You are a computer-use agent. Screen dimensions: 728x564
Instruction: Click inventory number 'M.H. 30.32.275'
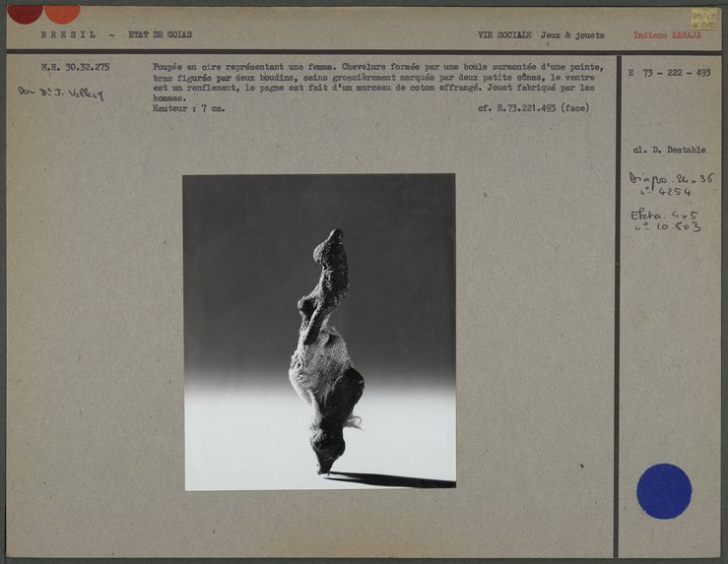[x=75, y=68]
